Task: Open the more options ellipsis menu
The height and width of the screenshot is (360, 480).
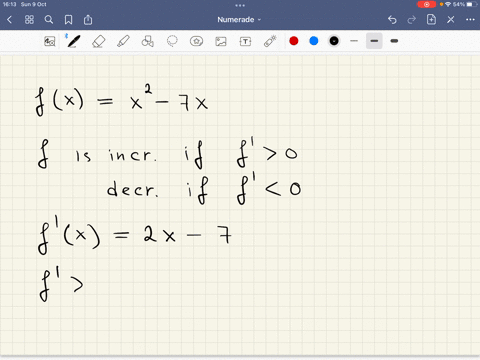Action: tap(470, 20)
